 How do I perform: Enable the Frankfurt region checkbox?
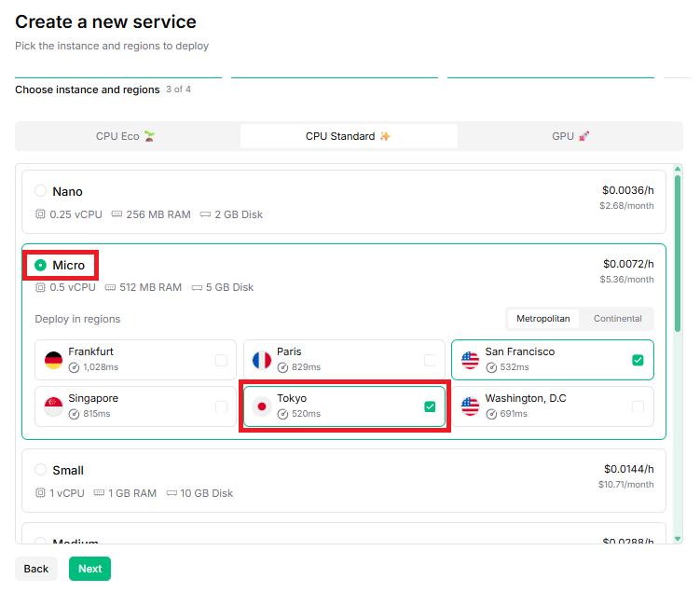(x=222, y=360)
